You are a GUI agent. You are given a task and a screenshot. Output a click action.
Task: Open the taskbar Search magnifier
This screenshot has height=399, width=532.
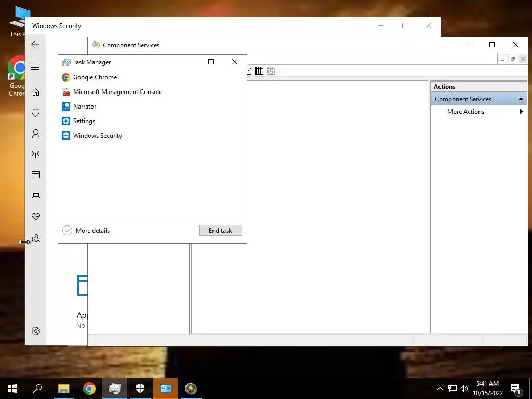click(37, 389)
